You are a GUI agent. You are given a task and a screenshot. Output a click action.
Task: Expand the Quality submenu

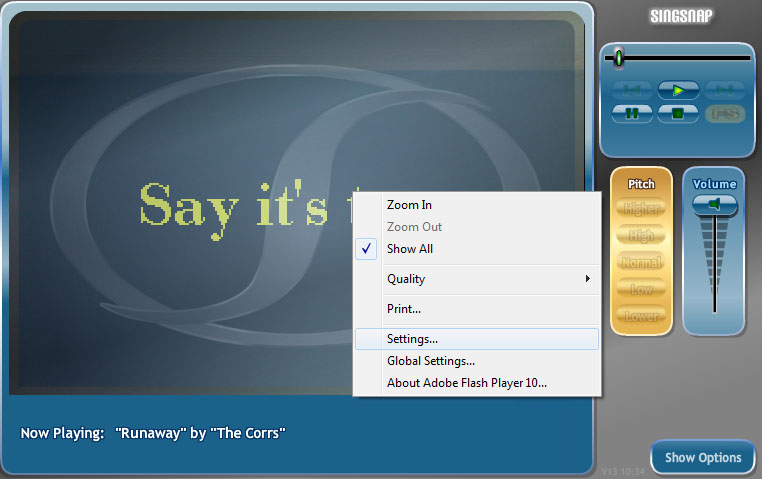(x=477, y=279)
